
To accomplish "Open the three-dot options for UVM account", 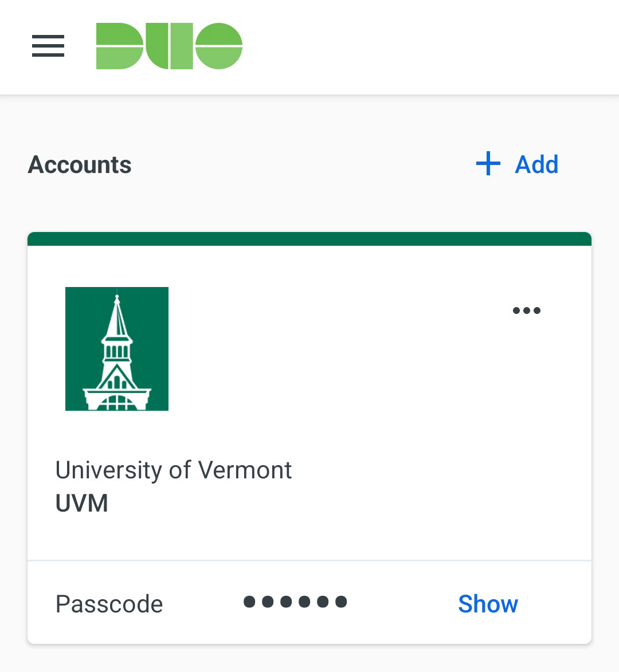I will point(526,311).
